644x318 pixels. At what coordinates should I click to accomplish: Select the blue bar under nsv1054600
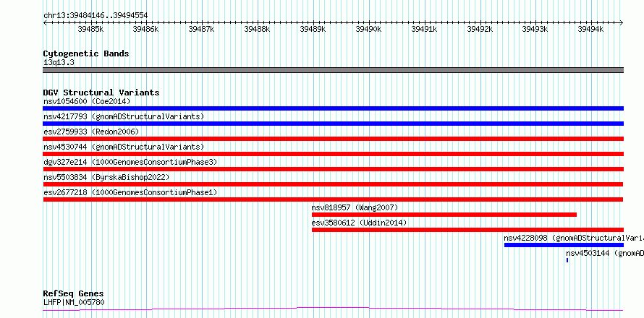coord(333,108)
